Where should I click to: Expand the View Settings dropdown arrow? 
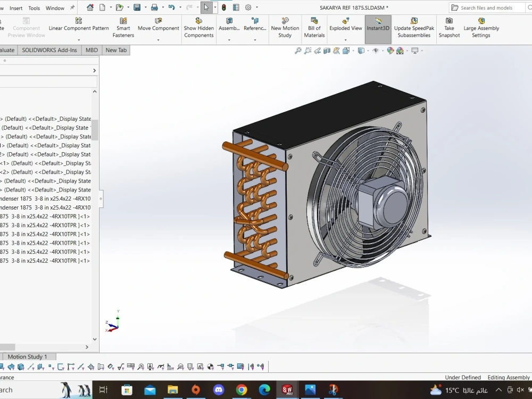click(x=421, y=51)
